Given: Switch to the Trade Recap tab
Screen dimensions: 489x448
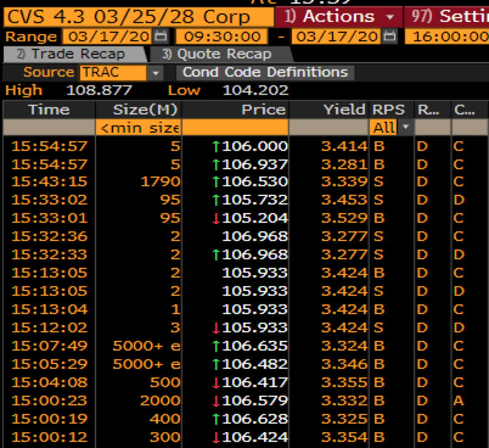Looking at the screenshot, I should pos(75,54).
